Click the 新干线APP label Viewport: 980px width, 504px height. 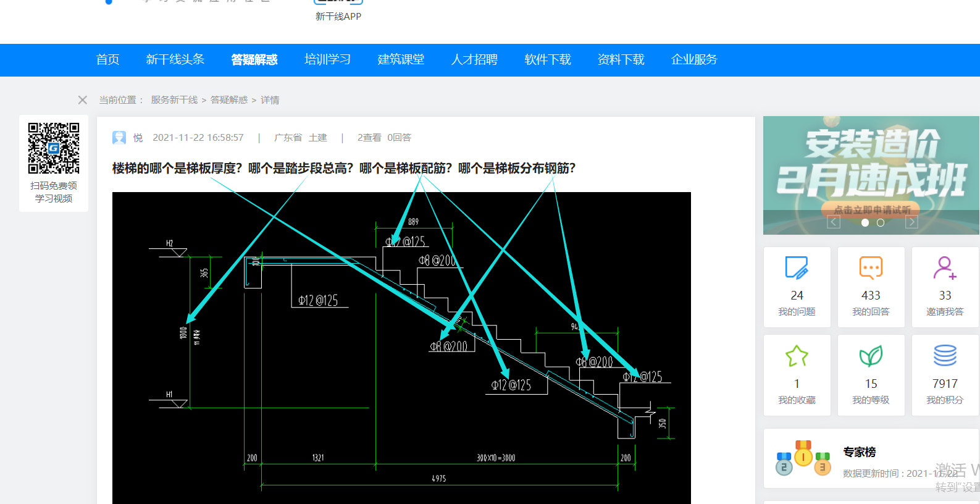click(x=338, y=17)
